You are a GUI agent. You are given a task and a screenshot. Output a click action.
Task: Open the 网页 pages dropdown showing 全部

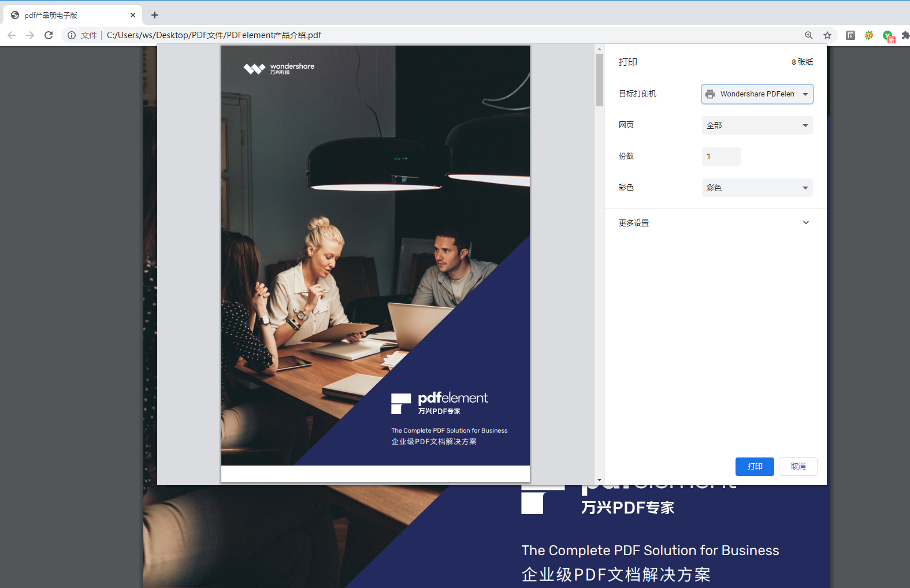tap(757, 125)
